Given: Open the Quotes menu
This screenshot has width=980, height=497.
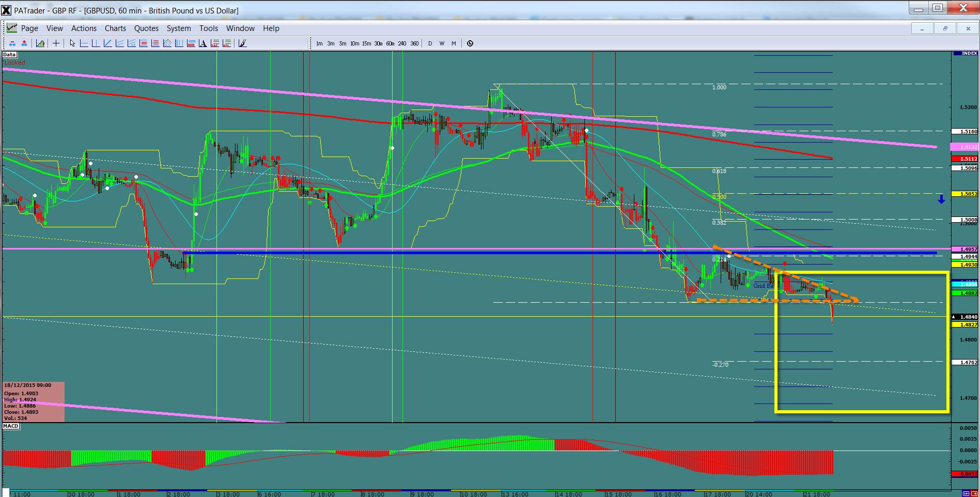Looking at the screenshot, I should click(146, 28).
